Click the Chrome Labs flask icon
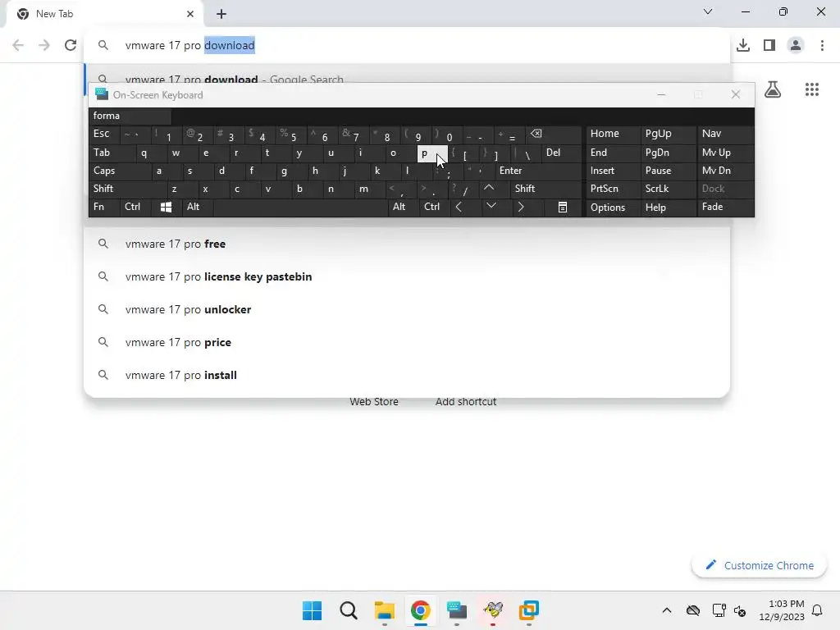The width and height of the screenshot is (840, 630). point(772,89)
